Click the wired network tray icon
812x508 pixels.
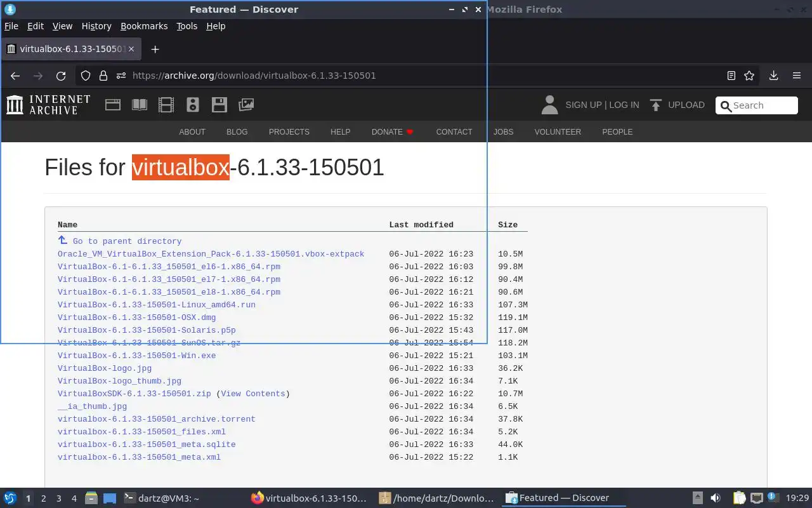tap(757, 498)
